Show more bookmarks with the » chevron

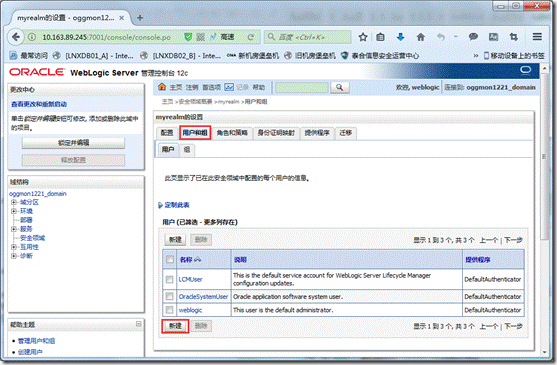click(x=476, y=55)
